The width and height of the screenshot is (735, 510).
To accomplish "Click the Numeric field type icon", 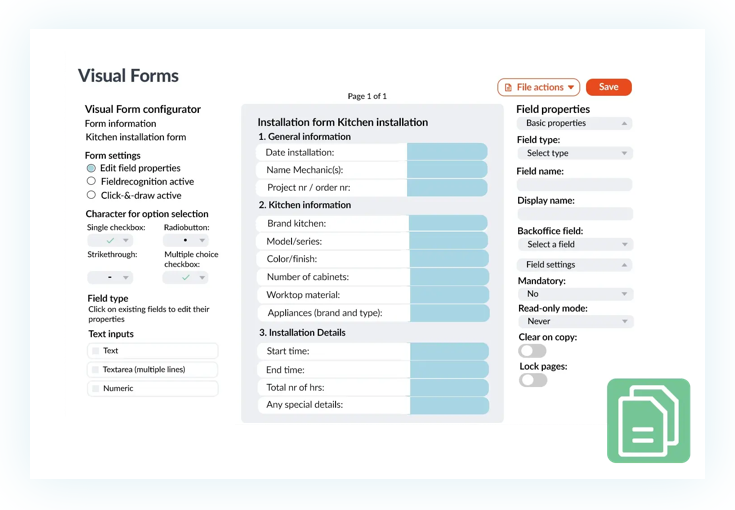I will [96, 388].
